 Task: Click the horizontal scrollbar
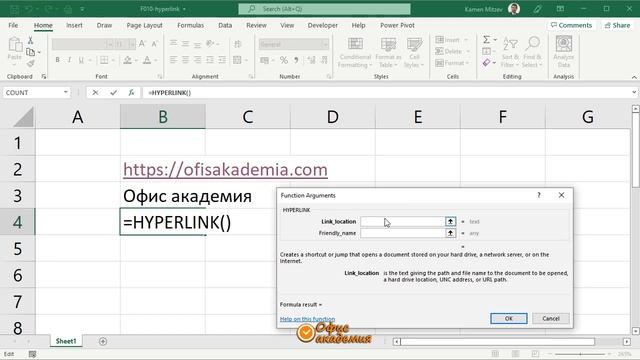(x=497, y=342)
